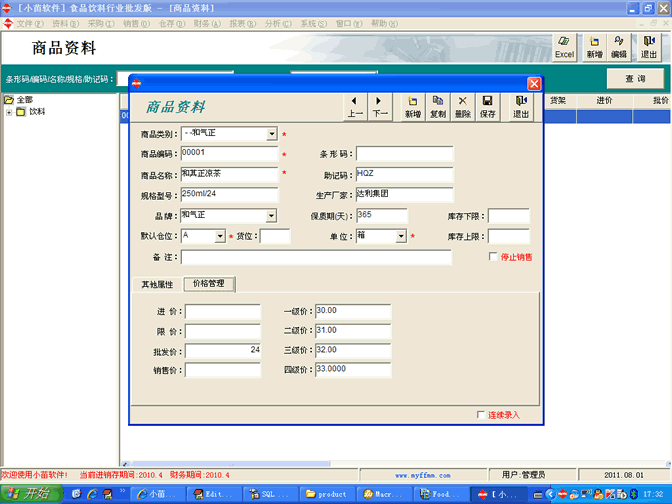Click the 规格型号 input field
The image size is (672, 504).
pyautogui.click(x=229, y=195)
